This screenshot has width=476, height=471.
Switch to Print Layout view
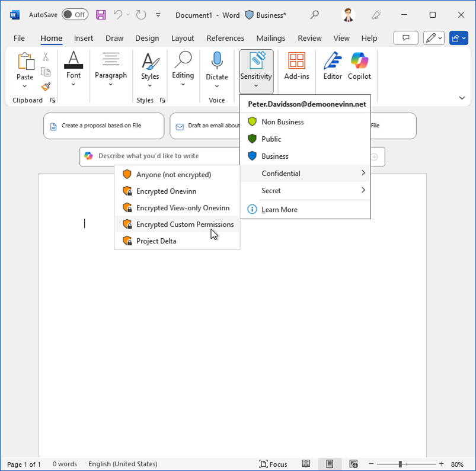[330, 464]
